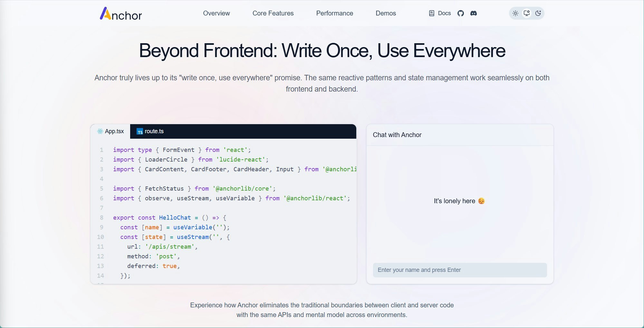The height and width of the screenshot is (328, 644).
Task: Click the "method: 'post'" code line
Action: [153, 256]
